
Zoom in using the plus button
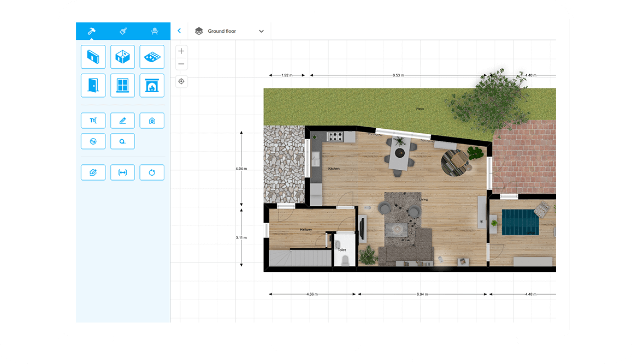(x=181, y=51)
